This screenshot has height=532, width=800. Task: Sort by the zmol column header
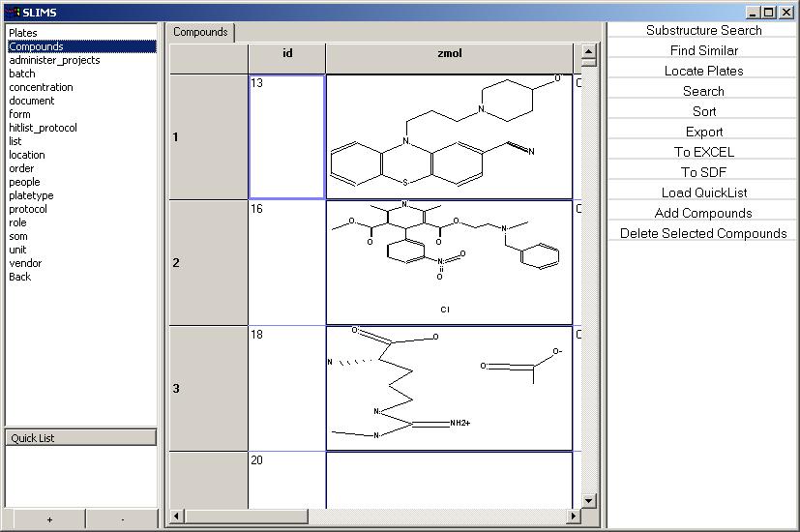click(x=450, y=54)
